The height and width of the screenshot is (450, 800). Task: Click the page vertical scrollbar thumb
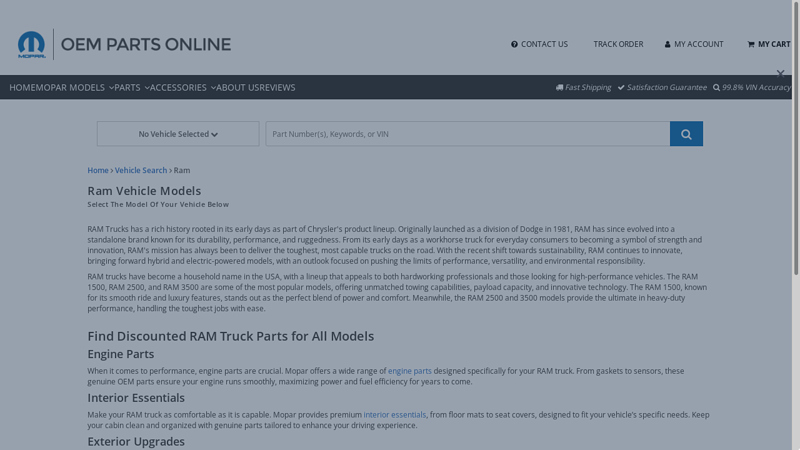pyautogui.click(x=796, y=138)
